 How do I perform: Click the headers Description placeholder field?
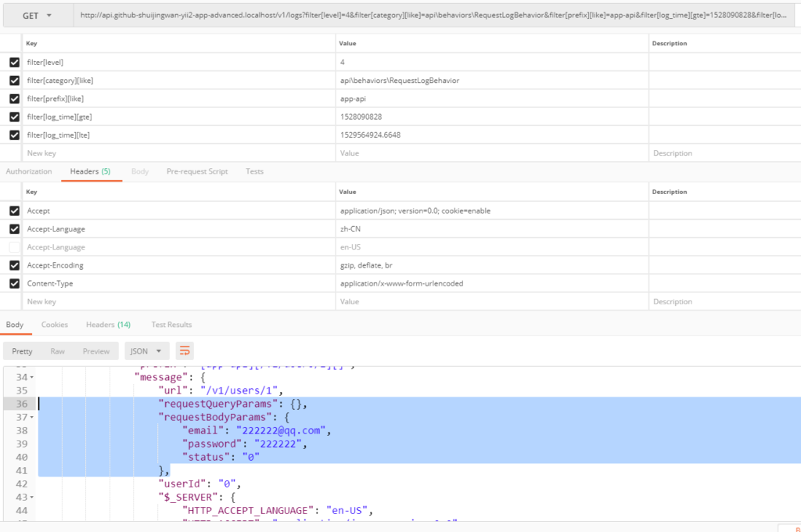[725, 301]
